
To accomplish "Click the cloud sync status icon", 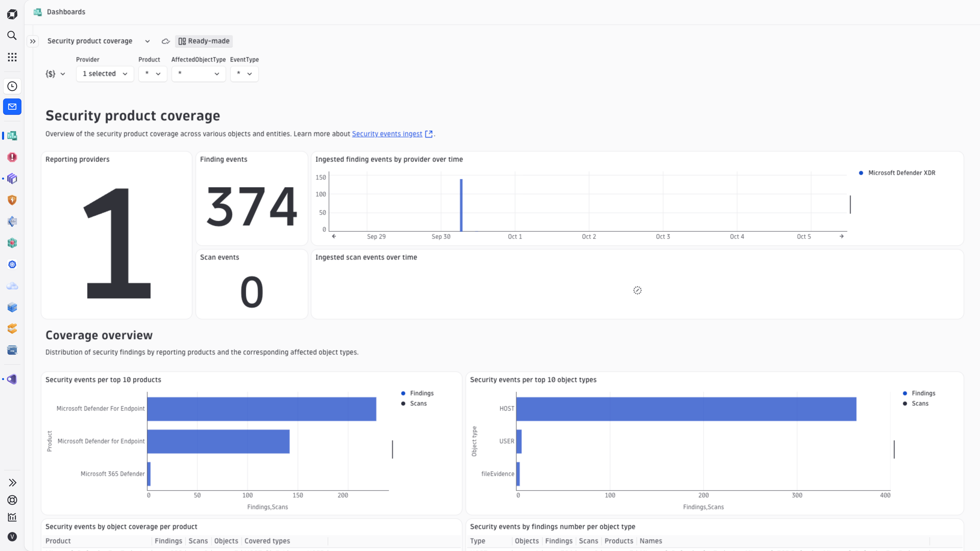I will click(x=165, y=41).
